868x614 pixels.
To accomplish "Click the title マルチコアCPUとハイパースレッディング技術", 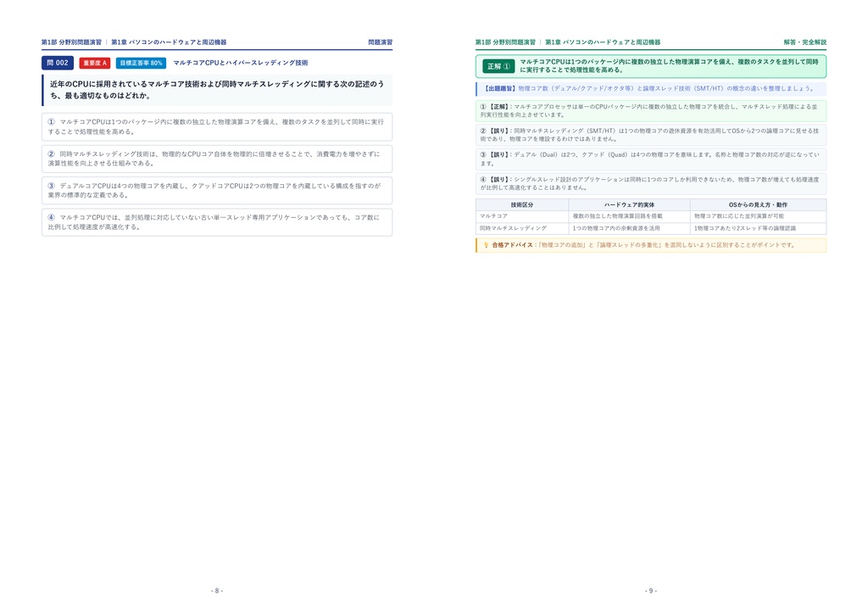I will coord(240,63).
